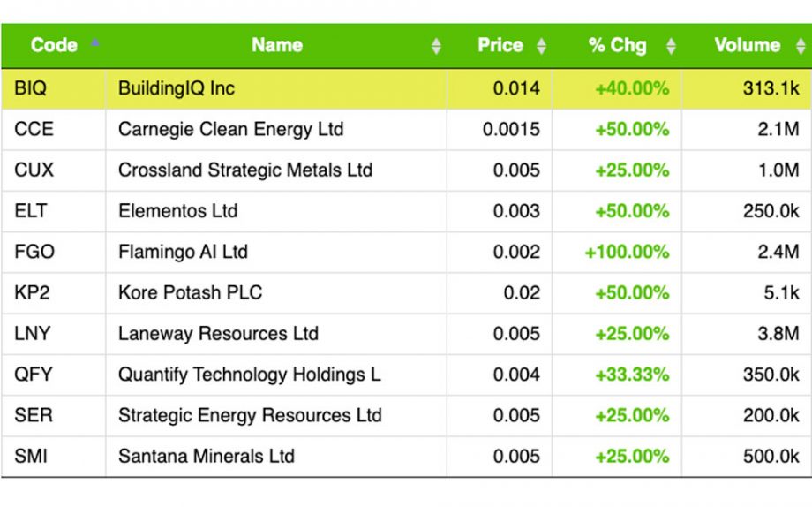Click the +40.00% change value
Screen dimensions: 812x507
632,88
